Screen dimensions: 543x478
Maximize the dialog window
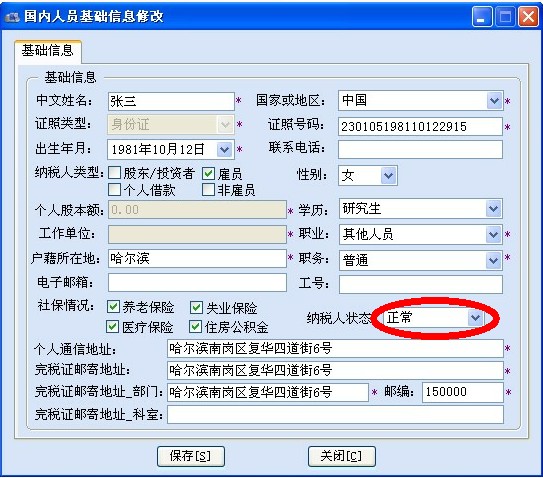505,16
